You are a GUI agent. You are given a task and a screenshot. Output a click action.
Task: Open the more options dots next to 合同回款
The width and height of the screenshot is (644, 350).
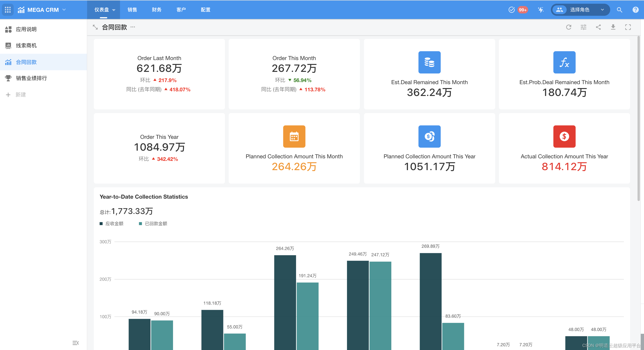coord(133,27)
